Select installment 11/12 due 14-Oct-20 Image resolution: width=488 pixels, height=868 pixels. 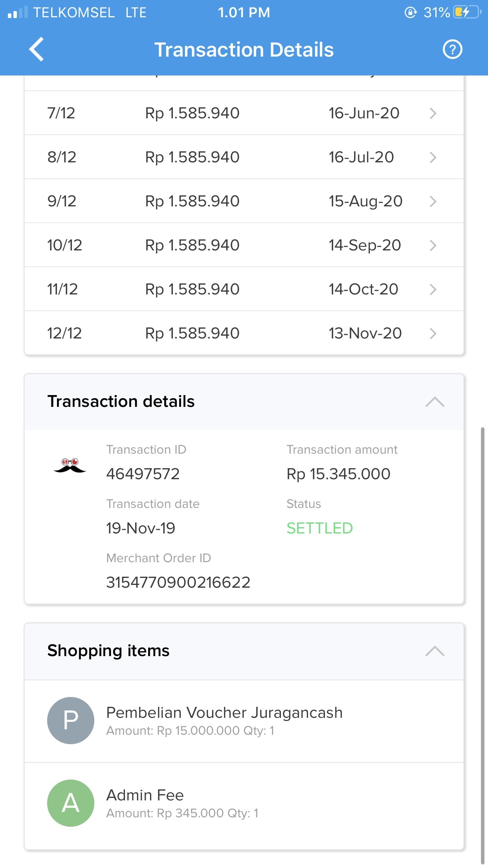(x=244, y=289)
